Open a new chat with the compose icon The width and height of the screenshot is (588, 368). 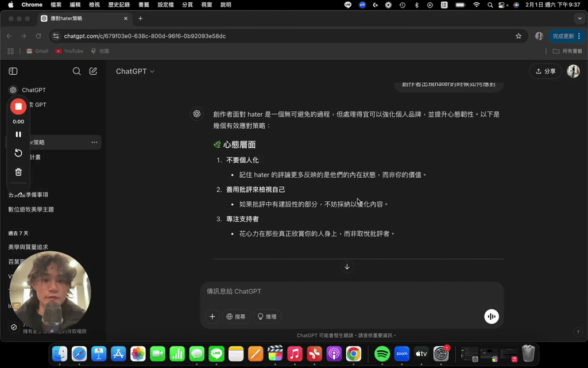tap(93, 71)
